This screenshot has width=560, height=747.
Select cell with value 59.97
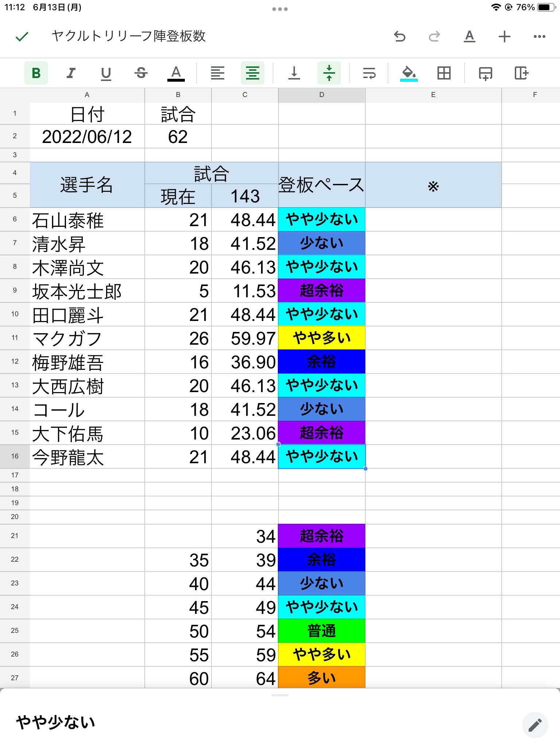click(245, 338)
